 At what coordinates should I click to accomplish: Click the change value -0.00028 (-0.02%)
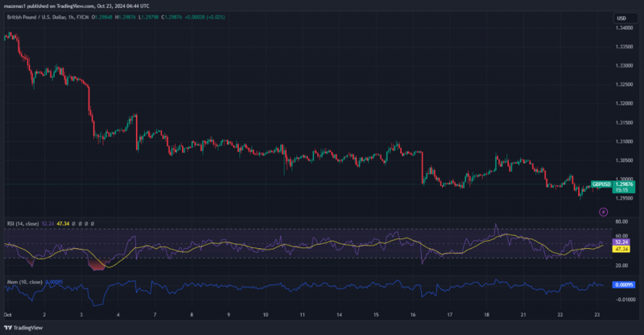205,17
